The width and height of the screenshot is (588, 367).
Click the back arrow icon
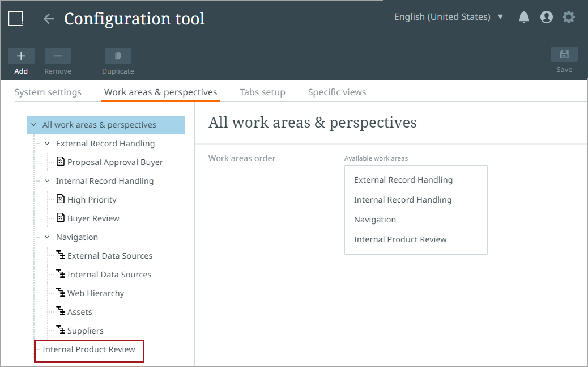[x=49, y=19]
